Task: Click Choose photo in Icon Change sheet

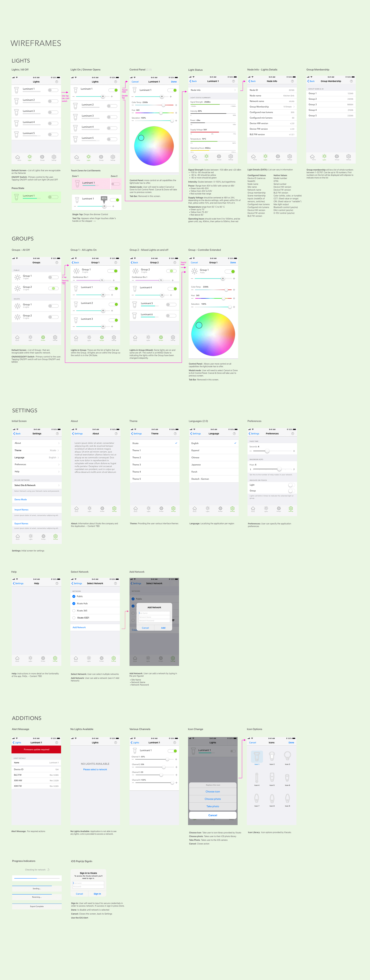Action: coord(213,799)
